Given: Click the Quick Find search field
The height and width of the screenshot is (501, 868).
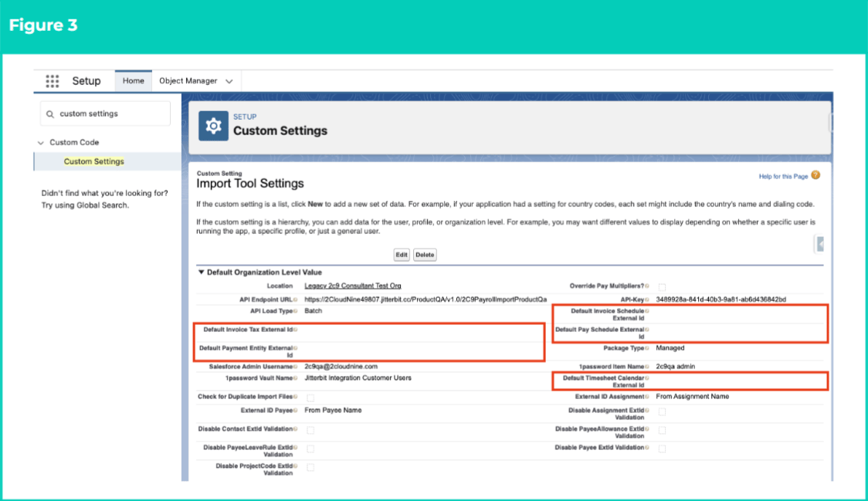Looking at the screenshot, I should point(105,113).
